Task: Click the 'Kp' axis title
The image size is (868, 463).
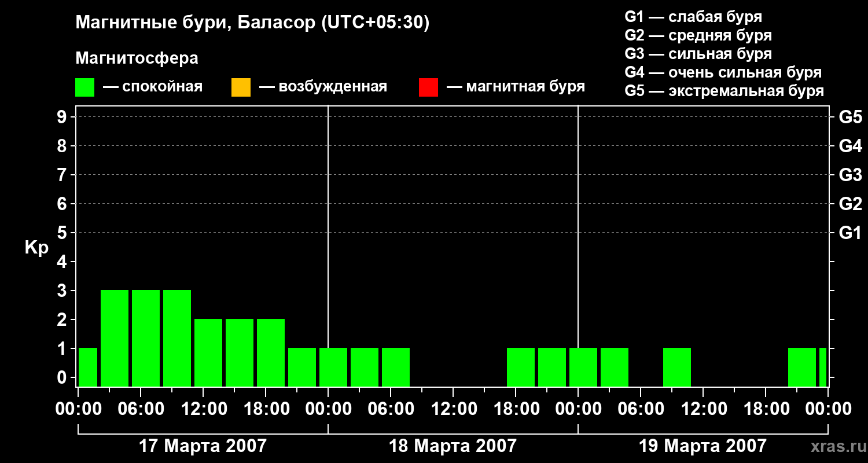Action: [36, 247]
